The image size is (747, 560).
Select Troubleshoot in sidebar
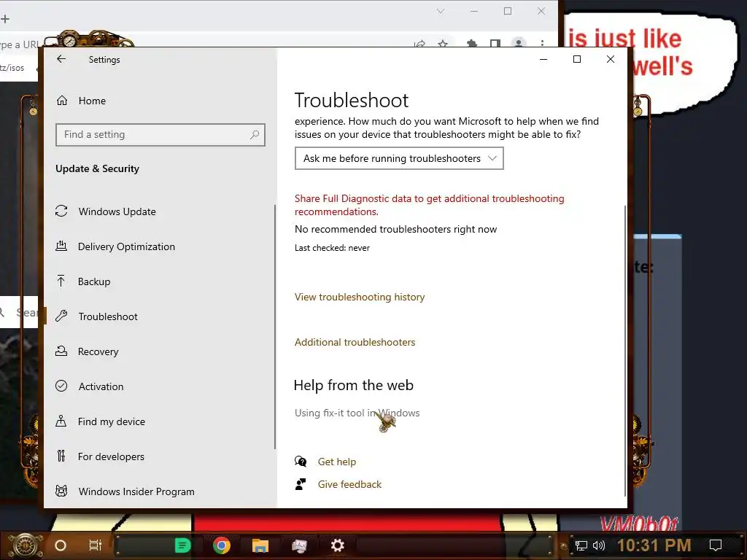click(108, 316)
